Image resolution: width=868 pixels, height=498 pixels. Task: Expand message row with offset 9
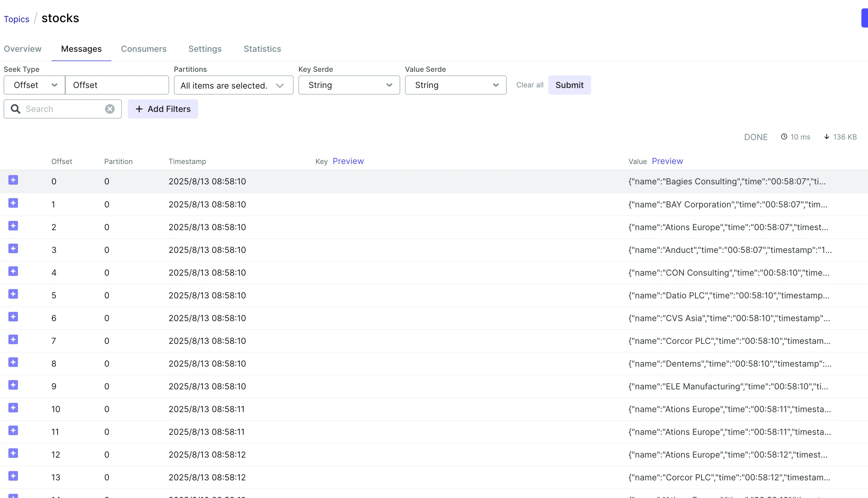pyautogui.click(x=13, y=385)
